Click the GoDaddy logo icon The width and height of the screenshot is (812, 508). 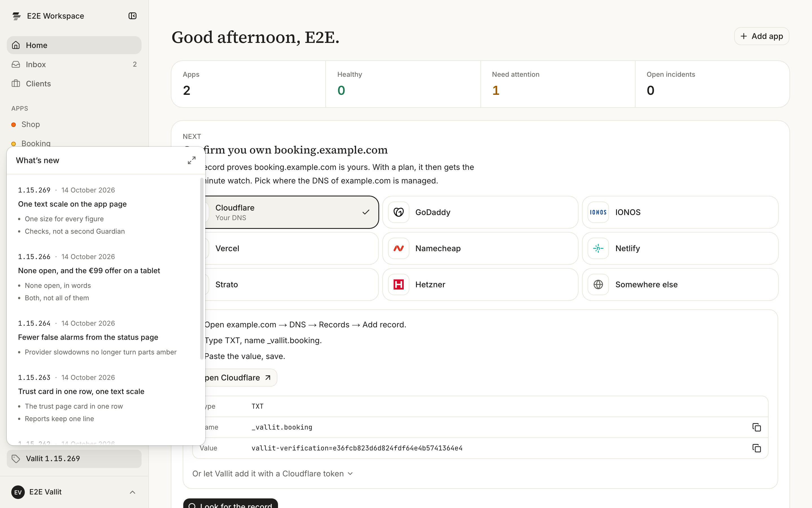(399, 212)
